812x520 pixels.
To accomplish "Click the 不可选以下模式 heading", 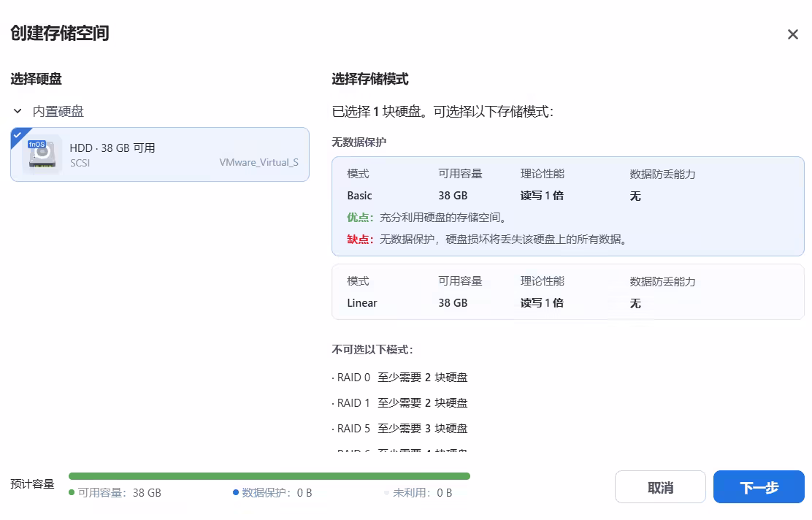I will pos(372,350).
